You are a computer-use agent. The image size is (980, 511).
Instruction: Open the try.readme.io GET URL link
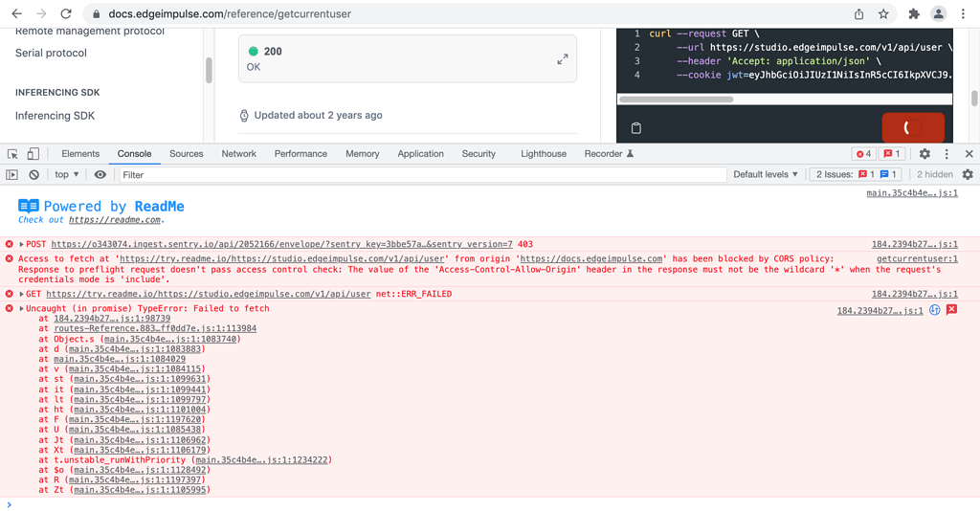coord(208,294)
